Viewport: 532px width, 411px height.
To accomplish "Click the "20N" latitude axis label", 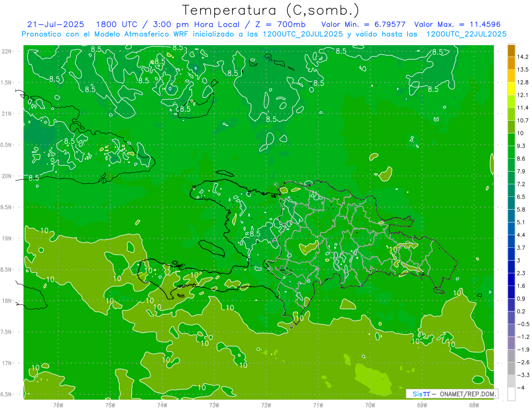I will point(8,176).
